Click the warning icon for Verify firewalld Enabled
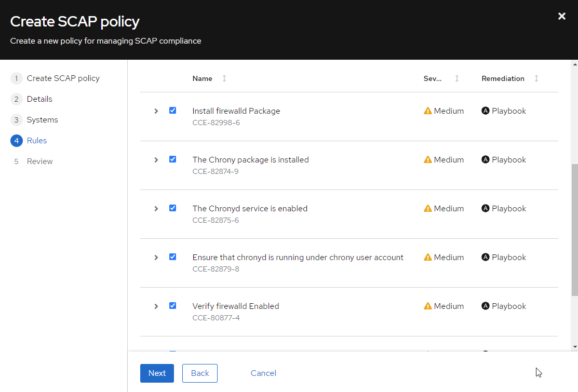Screen dimensions: 578x392 coord(428,306)
